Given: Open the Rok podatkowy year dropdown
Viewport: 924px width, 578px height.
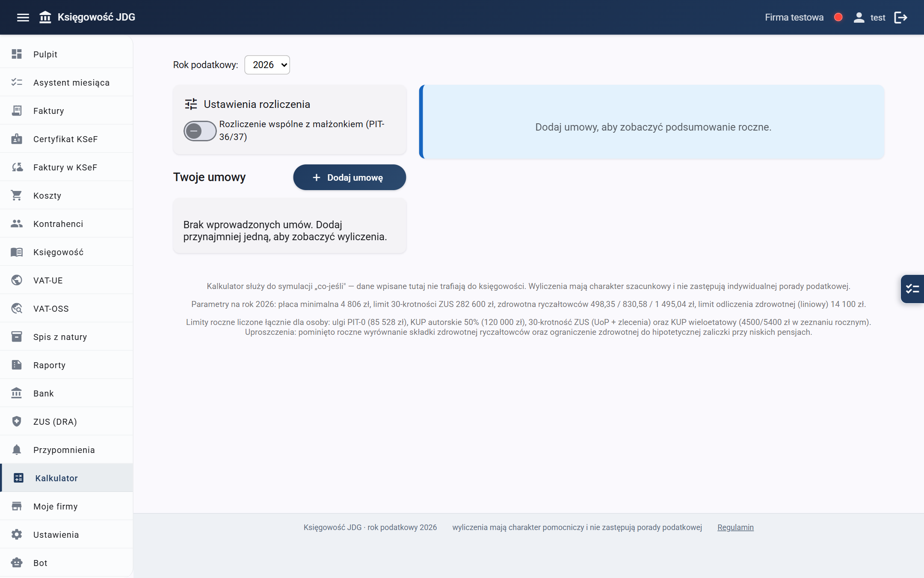Looking at the screenshot, I should 267,65.
